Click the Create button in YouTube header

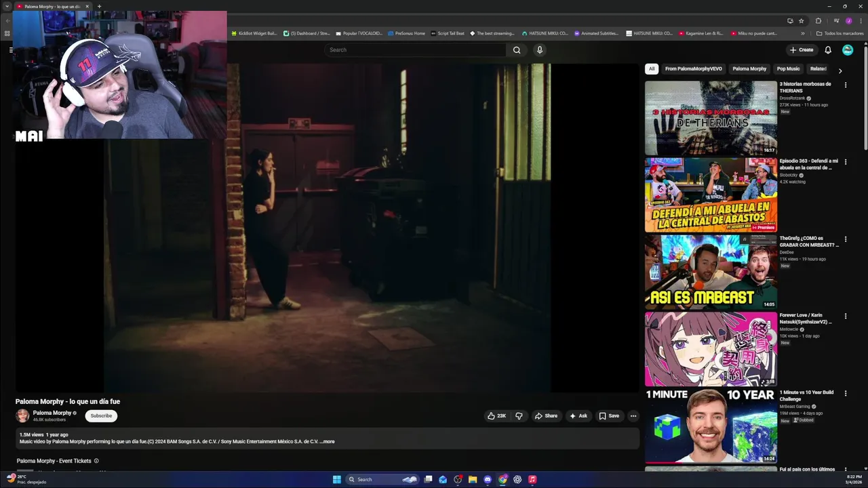click(x=801, y=49)
